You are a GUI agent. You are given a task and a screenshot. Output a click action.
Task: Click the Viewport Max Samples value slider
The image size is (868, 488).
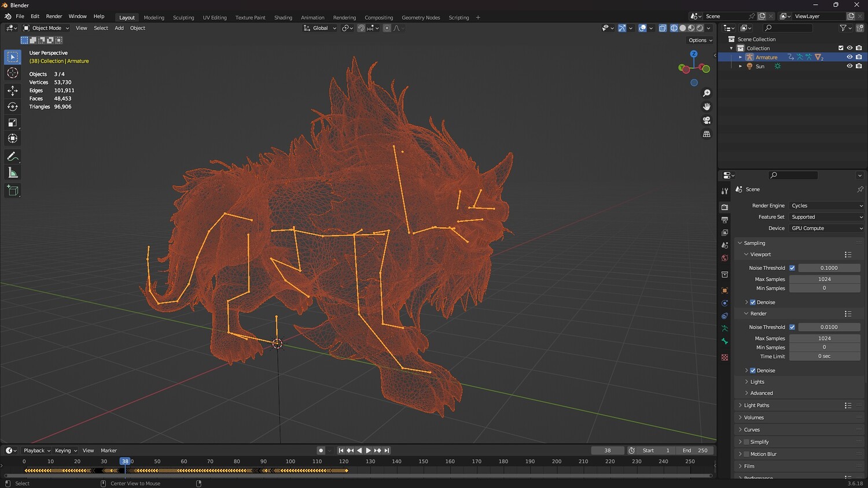pos(825,279)
